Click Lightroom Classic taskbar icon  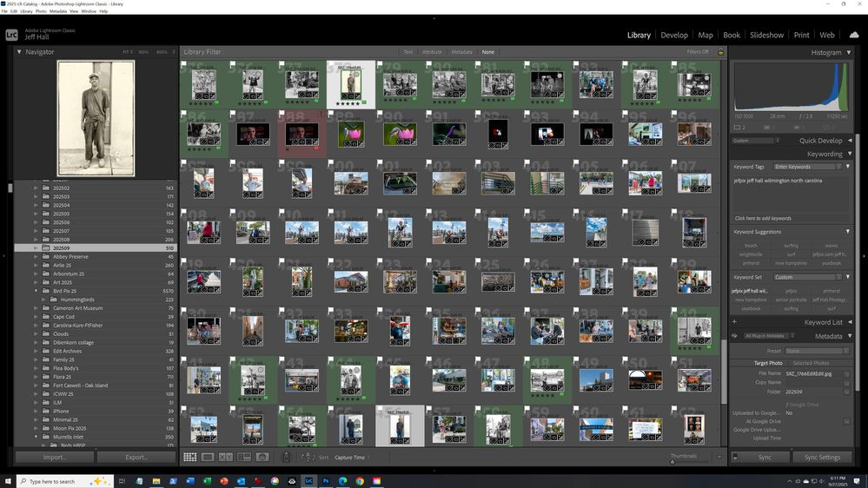pyautogui.click(x=309, y=481)
